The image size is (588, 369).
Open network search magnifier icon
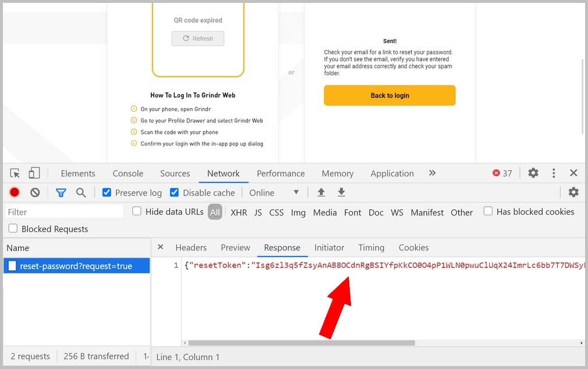coord(80,193)
